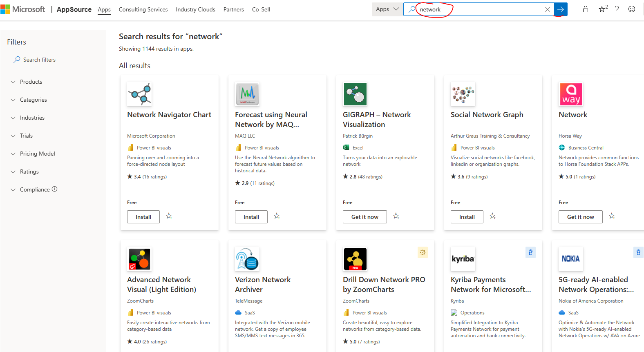Install Network Navigator Chart
Image resolution: width=644 pixels, height=352 pixels.
point(143,217)
